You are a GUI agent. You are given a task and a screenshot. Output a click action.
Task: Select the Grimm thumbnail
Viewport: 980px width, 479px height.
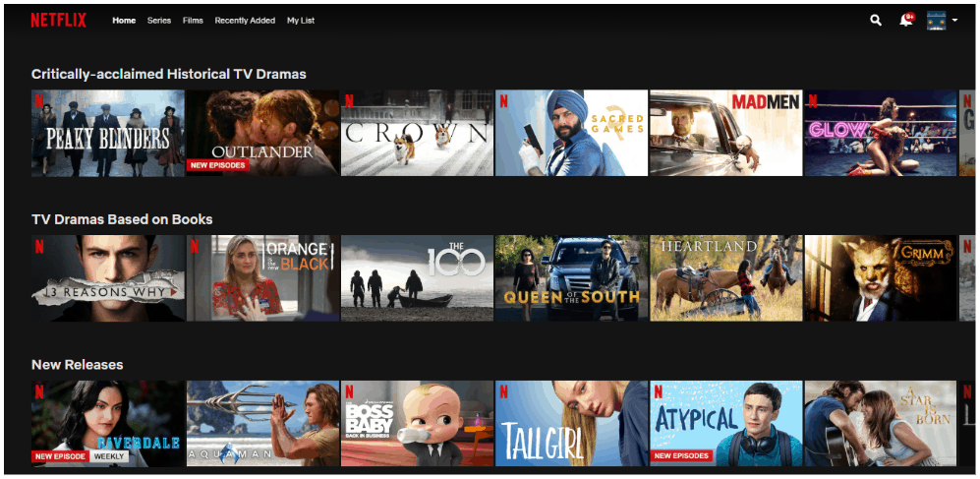click(x=881, y=278)
